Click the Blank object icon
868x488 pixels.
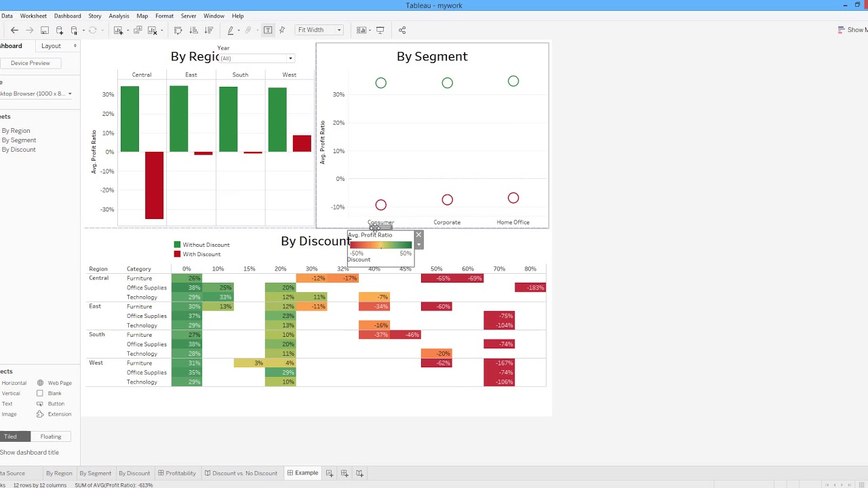click(40, 393)
